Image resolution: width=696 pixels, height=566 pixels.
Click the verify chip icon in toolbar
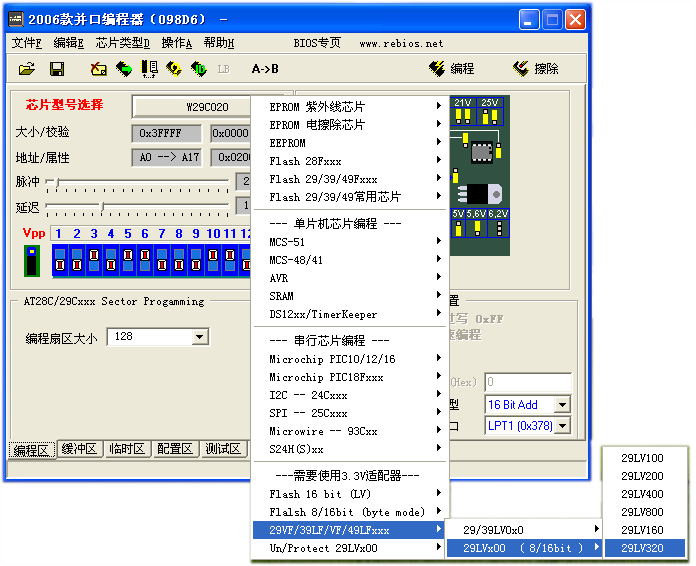(x=149, y=69)
